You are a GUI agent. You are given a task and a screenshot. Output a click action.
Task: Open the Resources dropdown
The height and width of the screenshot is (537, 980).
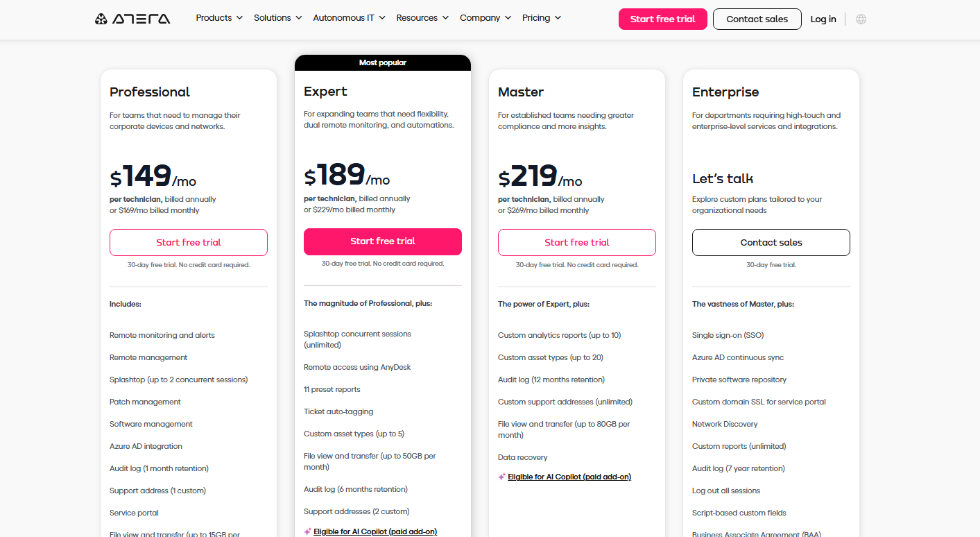tap(422, 17)
